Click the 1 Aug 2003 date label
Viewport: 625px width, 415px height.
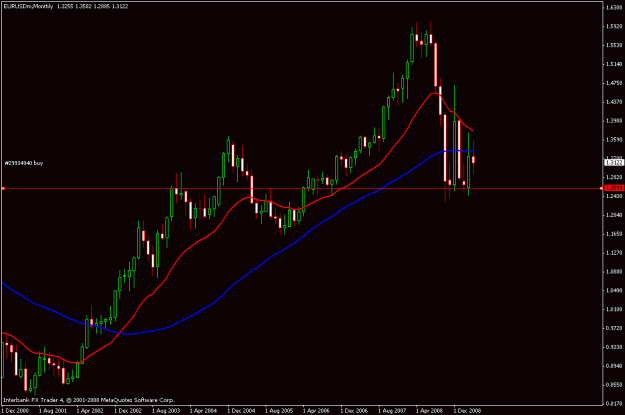[x=166, y=411]
